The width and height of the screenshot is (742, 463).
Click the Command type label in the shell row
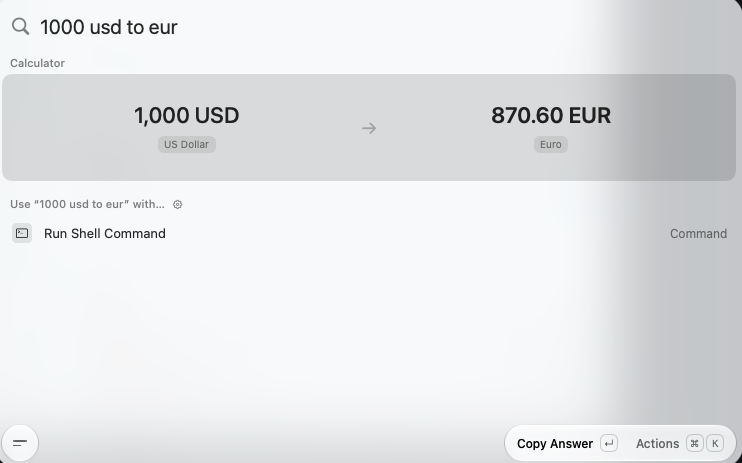(698, 234)
